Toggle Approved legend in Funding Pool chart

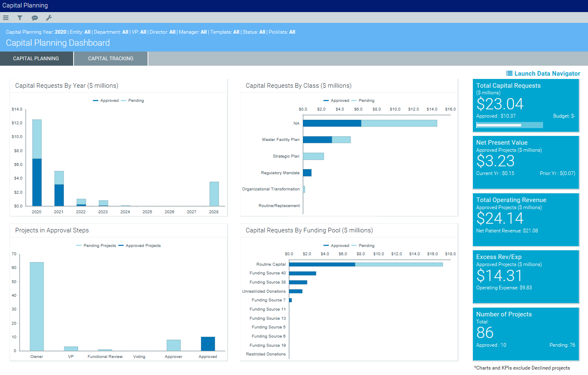(337, 246)
